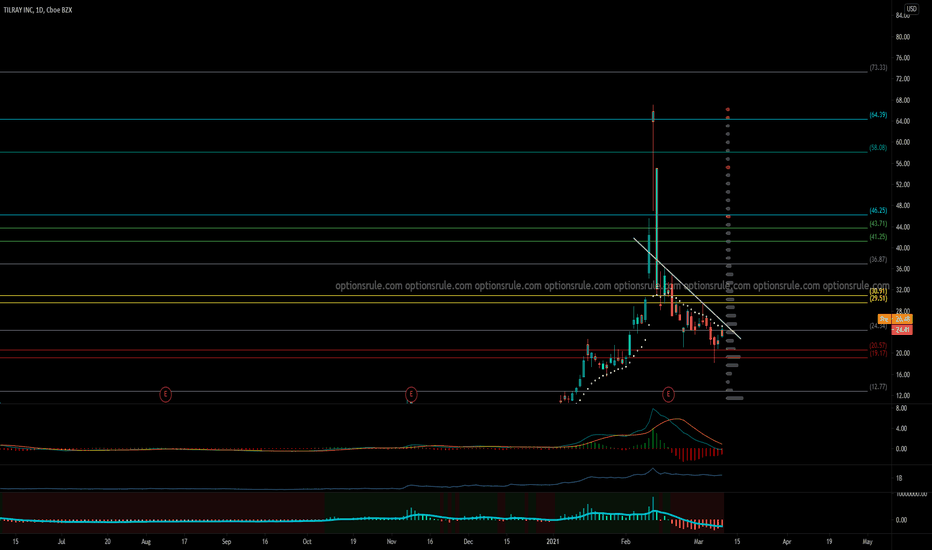Click 80.00 on the price axis
Screen dimensions: 932x550
coord(902,37)
